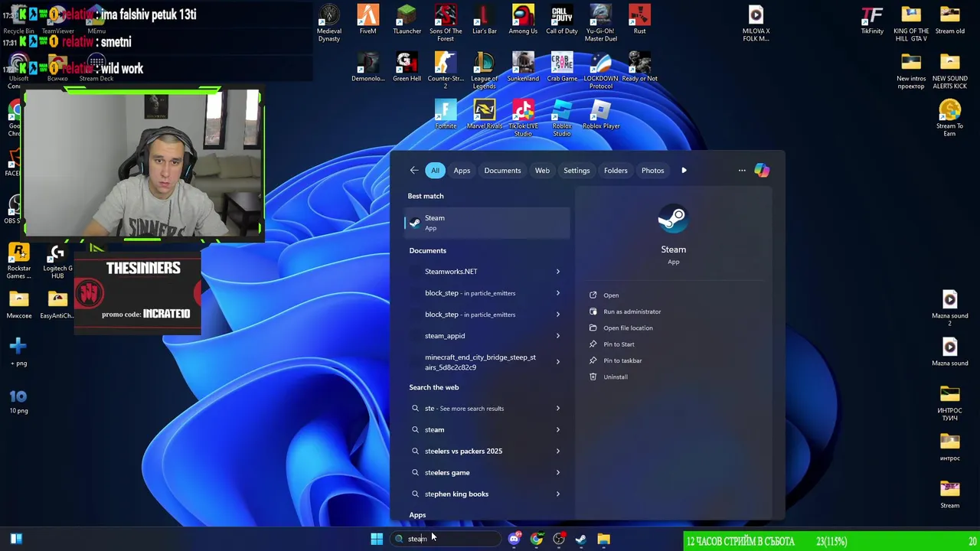Select the Rockstar Games desktop icon

tap(18, 260)
